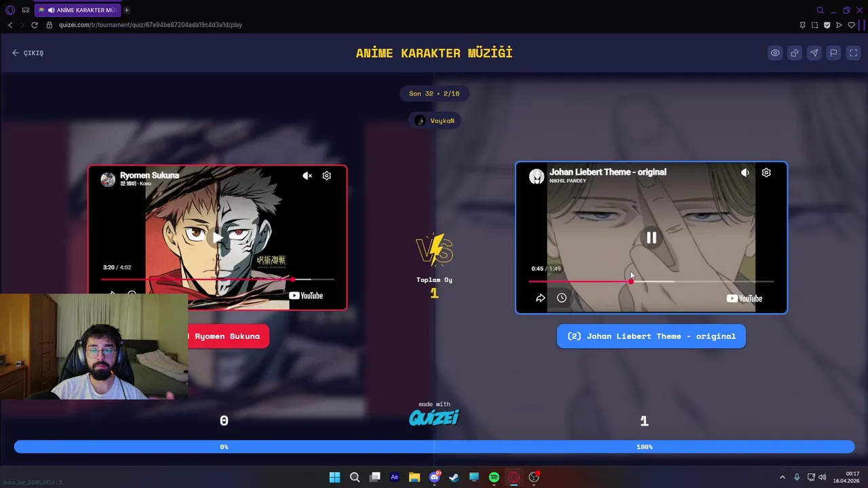This screenshot has width=868, height=488.
Task: Mute the Johan Liebert Theme video
Action: pyautogui.click(x=745, y=173)
